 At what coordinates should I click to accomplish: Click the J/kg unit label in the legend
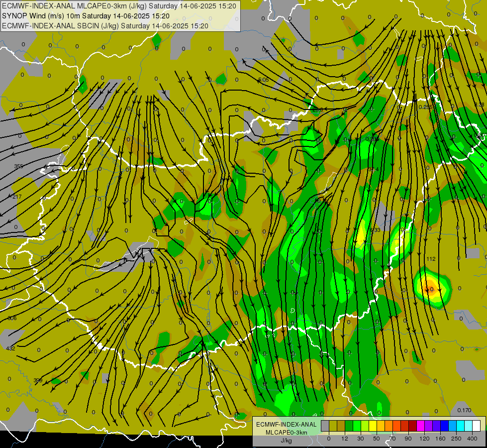pyautogui.click(x=287, y=441)
